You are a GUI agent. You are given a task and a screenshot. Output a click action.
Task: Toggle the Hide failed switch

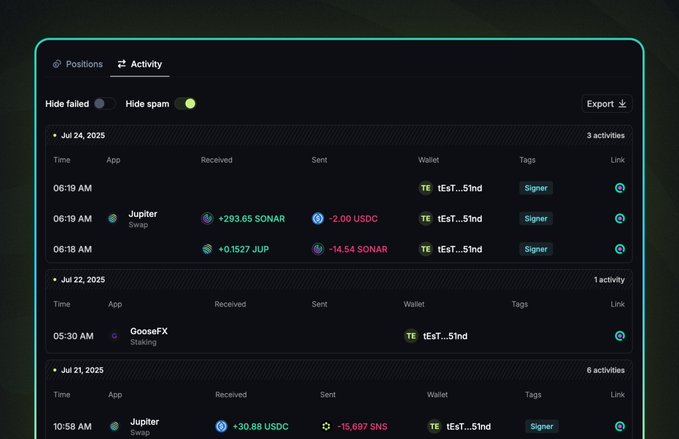tap(104, 103)
